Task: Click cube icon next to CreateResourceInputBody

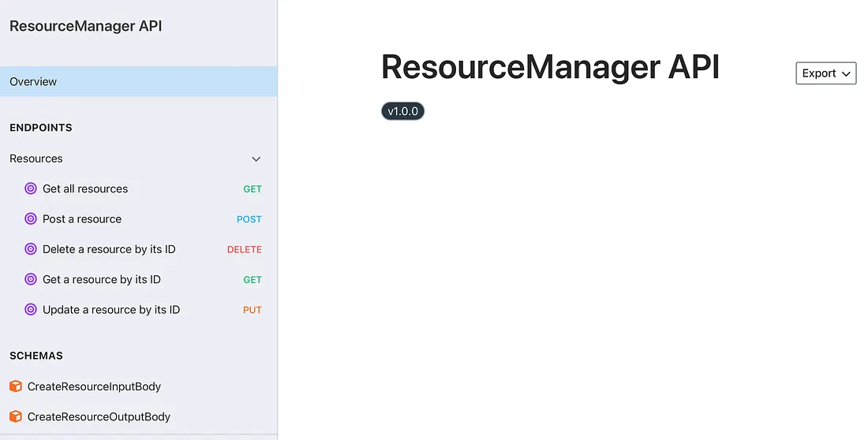Action: pos(16,386)
